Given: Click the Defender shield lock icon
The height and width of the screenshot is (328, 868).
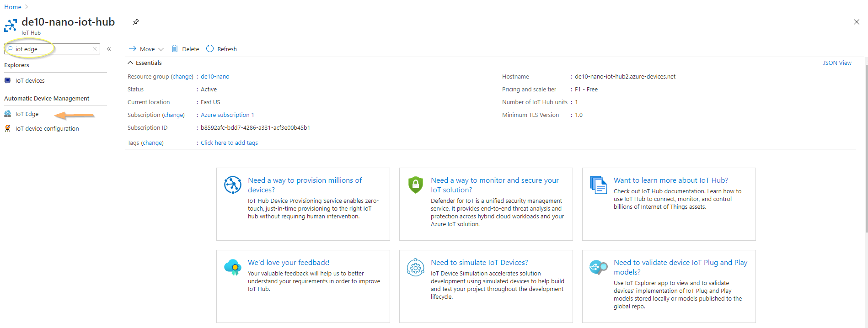Looking at the screenshot, I should [x=415, y=185].
